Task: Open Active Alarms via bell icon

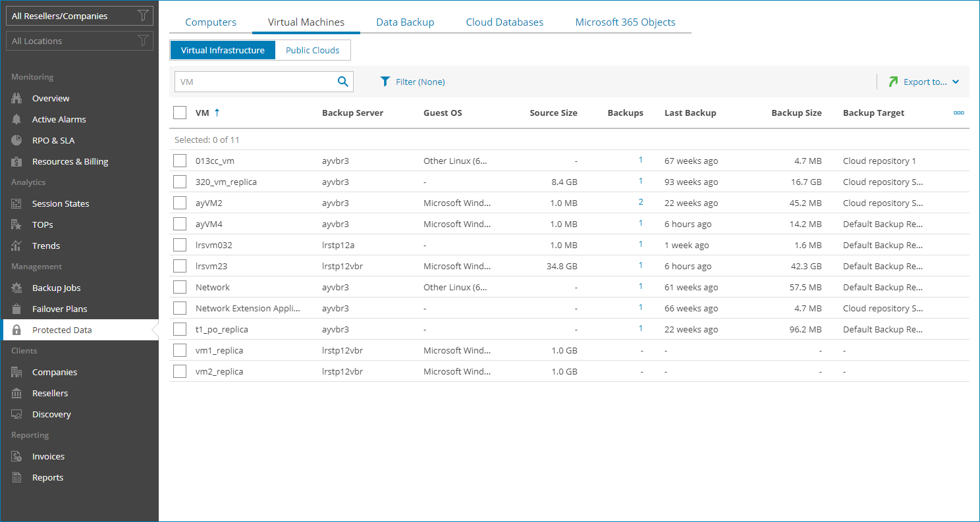Action: click(17, 119)
